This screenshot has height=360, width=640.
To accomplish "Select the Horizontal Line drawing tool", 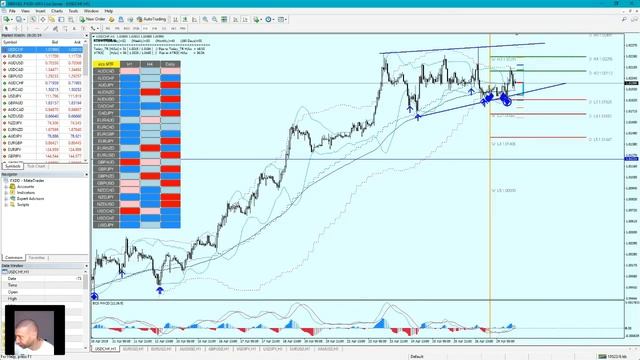I will (37, 29).
